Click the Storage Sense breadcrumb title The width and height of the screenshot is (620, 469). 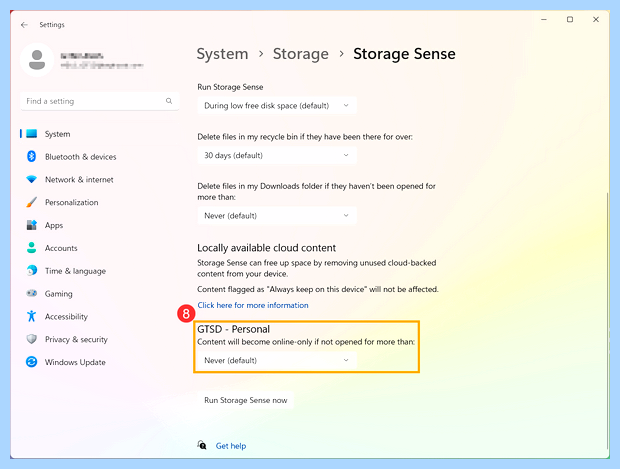point(404,54)
